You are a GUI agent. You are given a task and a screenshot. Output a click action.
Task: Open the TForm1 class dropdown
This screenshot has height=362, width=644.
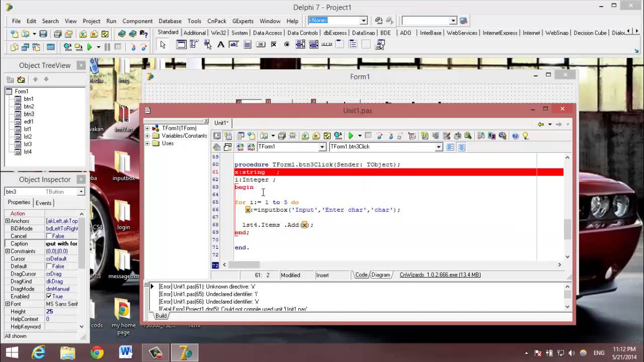(x=322, y=147)
